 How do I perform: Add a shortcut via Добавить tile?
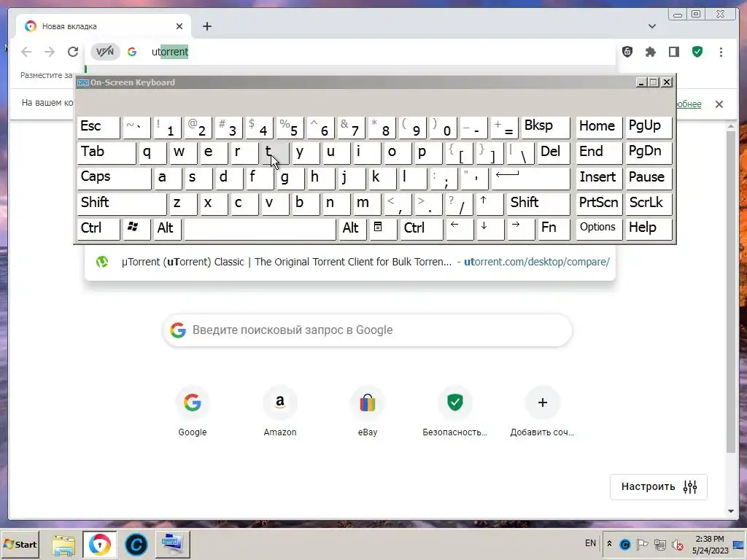(x=542, y=412)
